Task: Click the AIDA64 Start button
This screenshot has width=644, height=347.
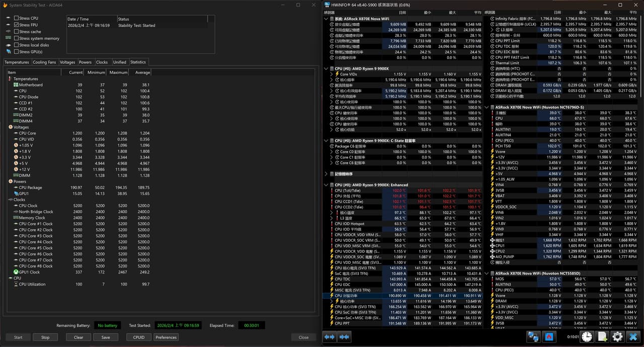Action: (x=18, y=337)
